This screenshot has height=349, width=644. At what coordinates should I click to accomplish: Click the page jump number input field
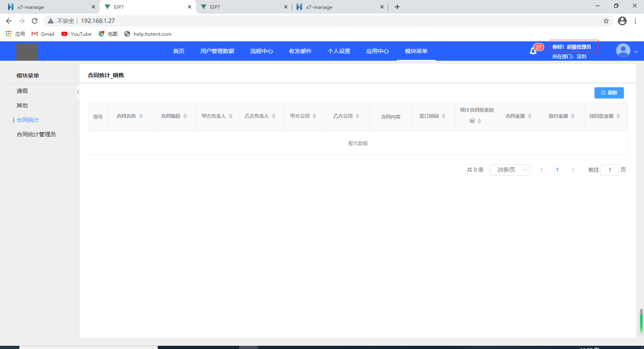[609, 170]
